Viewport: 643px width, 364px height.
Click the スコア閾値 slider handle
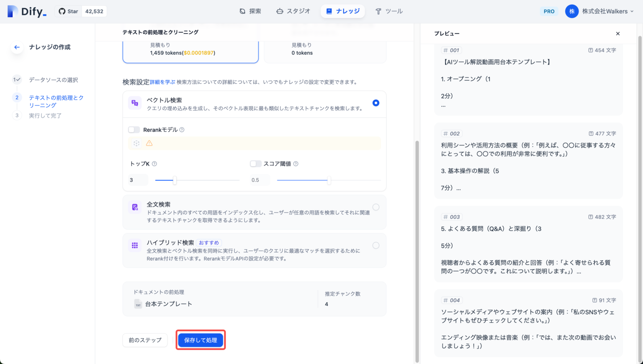[329, 180]
